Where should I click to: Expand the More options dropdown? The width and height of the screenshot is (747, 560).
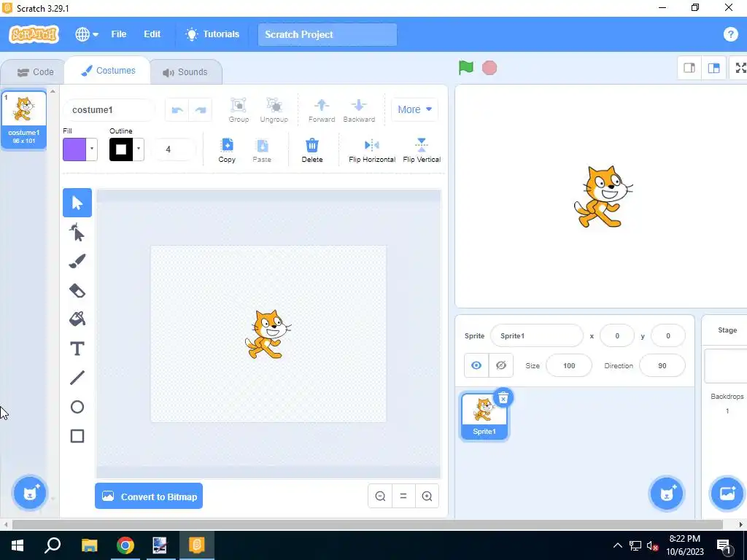414,109
